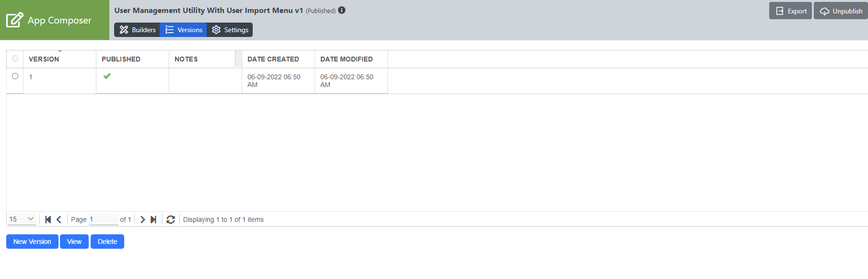Click the App Composer pencil logo icon
868x279 pixels.
14,20
